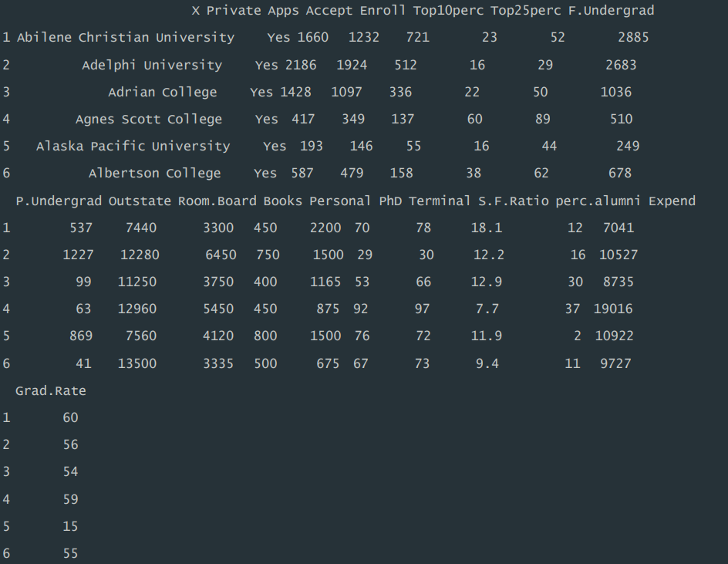728x564 pixels.
Task: Click Top25perc value 89
Action: tap(543, 120)
